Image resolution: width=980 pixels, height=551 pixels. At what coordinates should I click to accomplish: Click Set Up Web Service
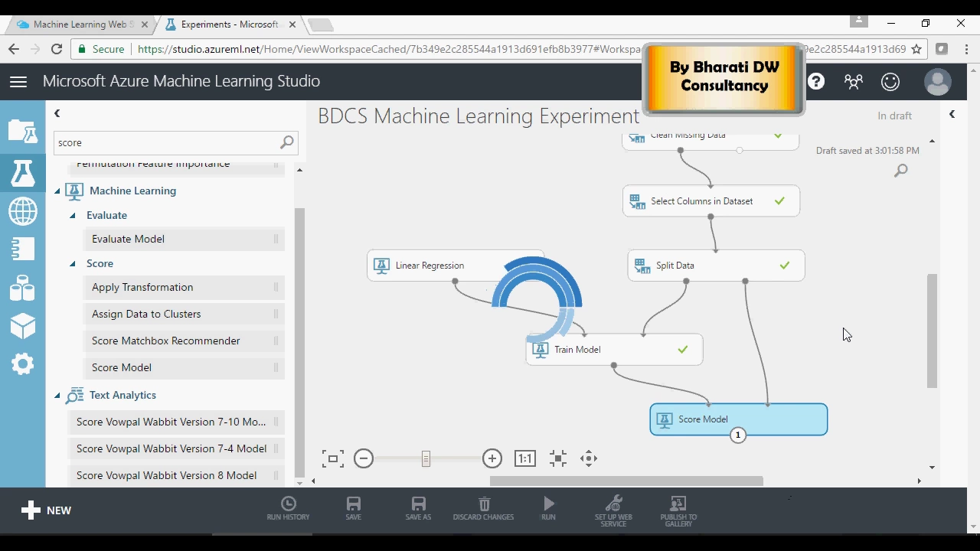(x=613, y=510)
